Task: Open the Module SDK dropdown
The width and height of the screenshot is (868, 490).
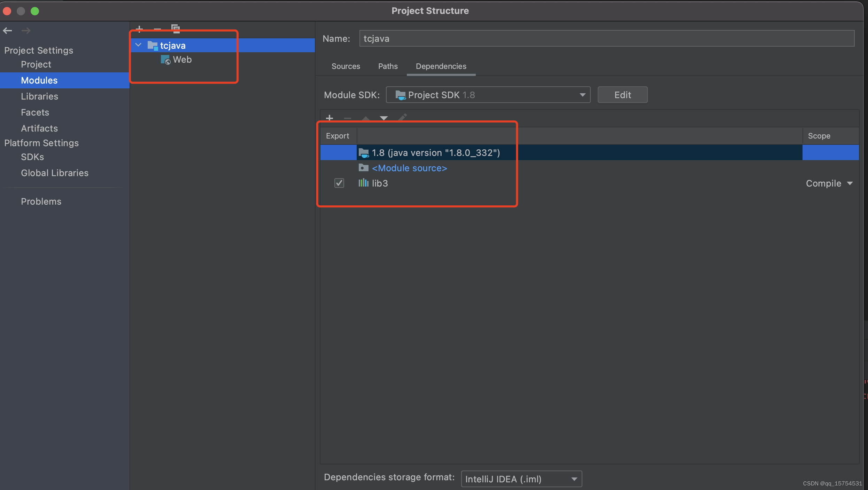Action: coord(488,95)
